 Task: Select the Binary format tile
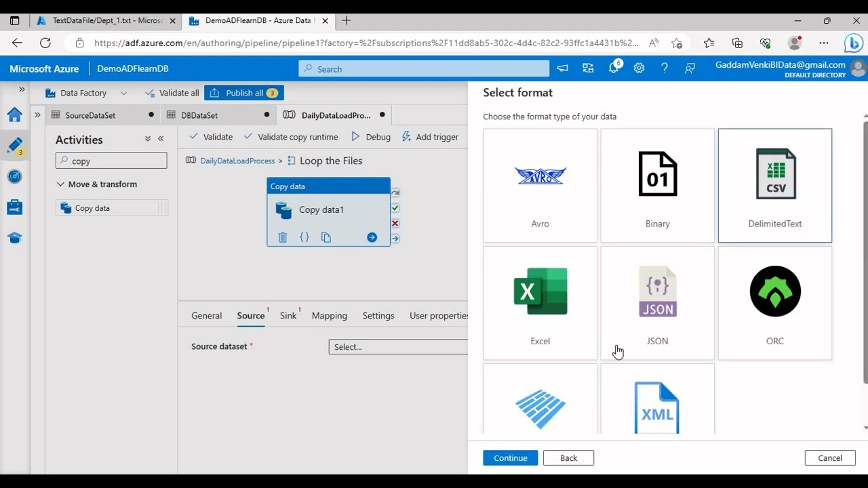point(657,186)
